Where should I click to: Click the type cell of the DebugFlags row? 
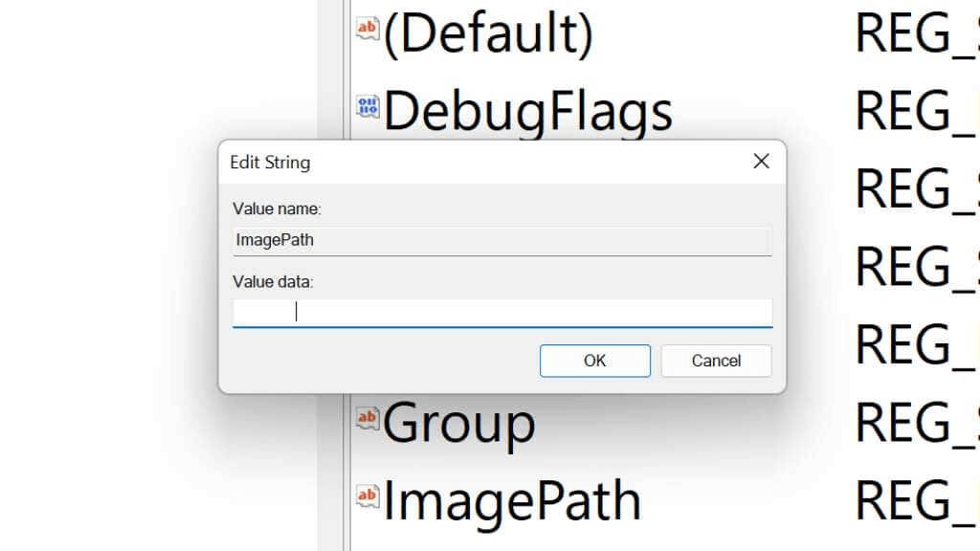916,112
